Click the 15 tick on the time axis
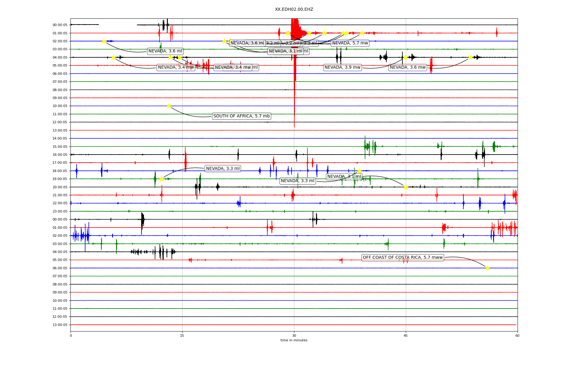Image resolution: width=588 pixels, height=368 pixels. click(182, 335)
